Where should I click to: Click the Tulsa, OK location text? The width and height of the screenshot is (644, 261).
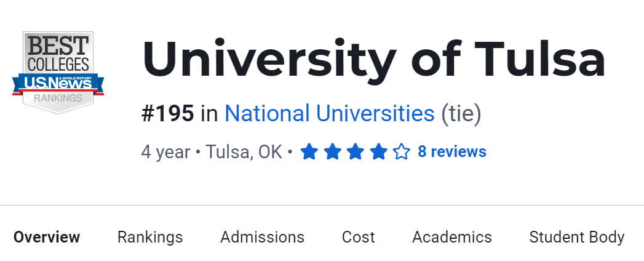point(244,151)
